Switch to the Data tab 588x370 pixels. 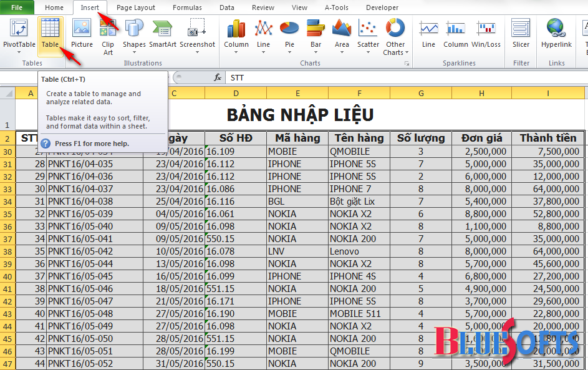pos(227,7)
